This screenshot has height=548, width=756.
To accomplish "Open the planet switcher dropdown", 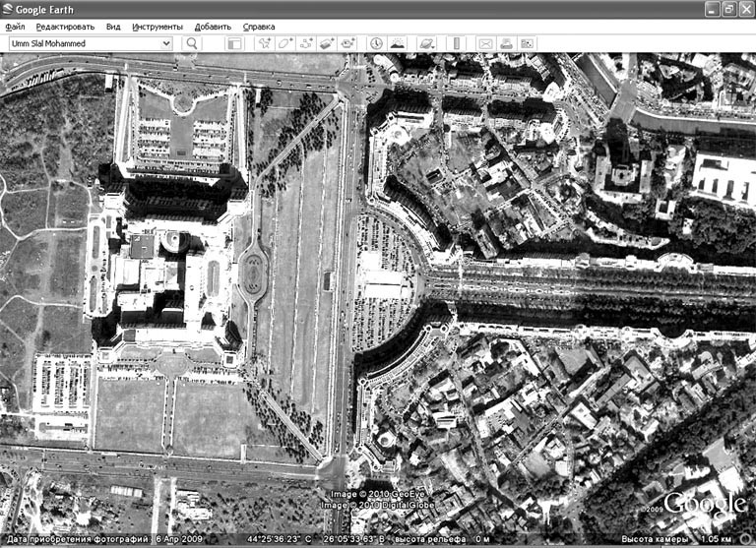I will (426, 43).
